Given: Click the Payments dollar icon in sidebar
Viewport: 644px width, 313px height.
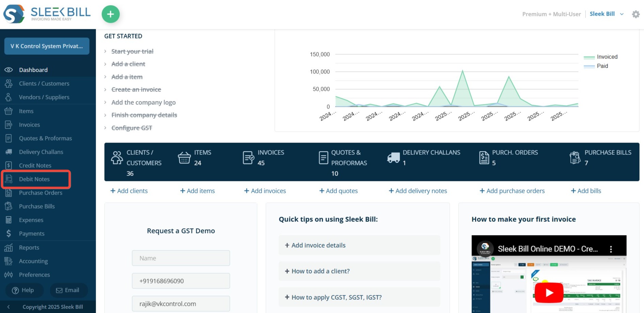Looking at the screenshot, I should click(x=9, y=233).
